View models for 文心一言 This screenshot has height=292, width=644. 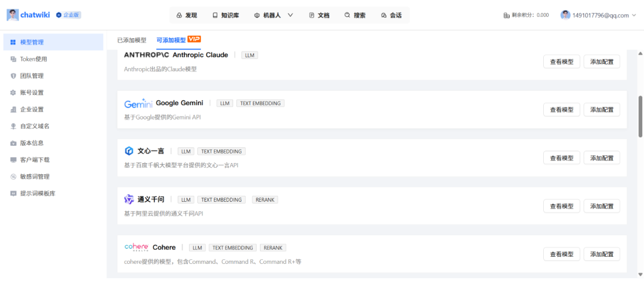coord(562,158)
